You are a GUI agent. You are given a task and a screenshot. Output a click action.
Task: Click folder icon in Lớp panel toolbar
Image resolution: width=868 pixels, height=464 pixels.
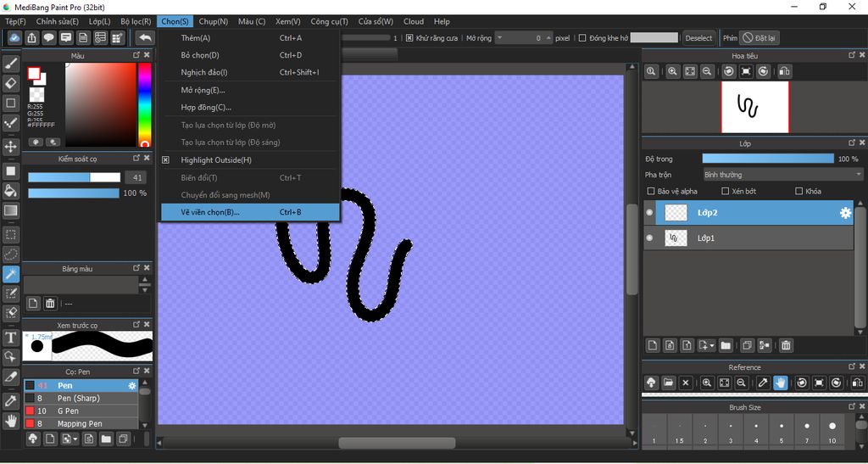pos(726,345)
